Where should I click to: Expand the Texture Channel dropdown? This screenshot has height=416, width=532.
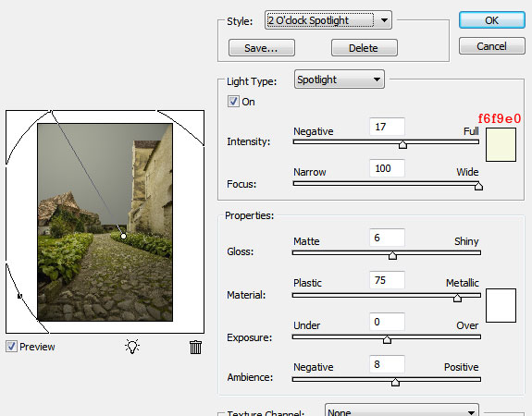[402, 410]
